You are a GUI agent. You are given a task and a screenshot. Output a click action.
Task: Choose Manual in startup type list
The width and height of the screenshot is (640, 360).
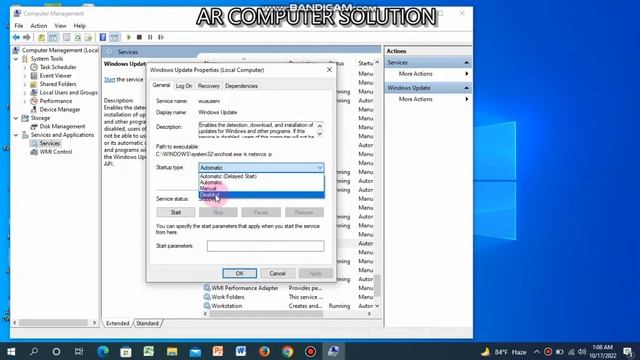click(261, 189)
